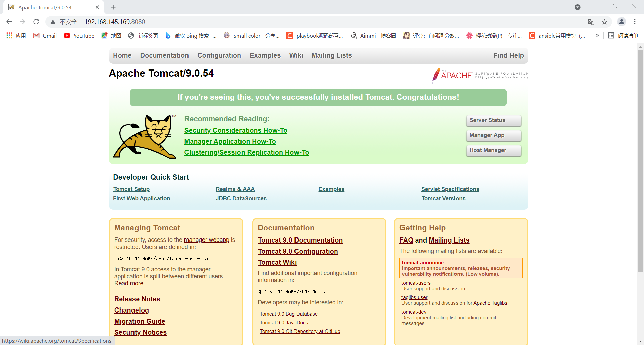Open Find Help in Tomcat navigation bar
The image size is (644, 345).
508,55
